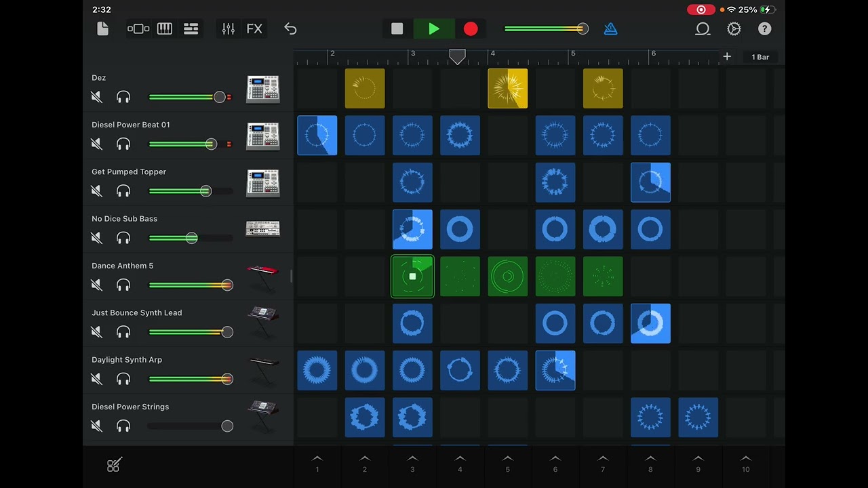Image resolution: width=868 pixels, height=488 pixels.
Task: Click the playhead marker on the ruler
Action: click(458, 57)
